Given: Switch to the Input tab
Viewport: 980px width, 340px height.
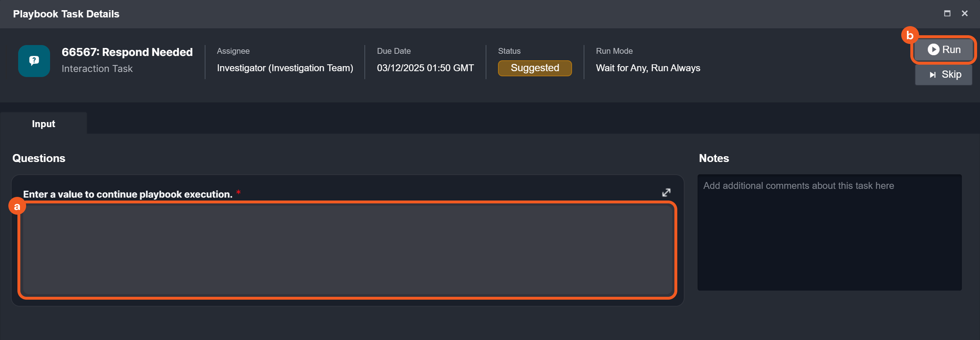Looking at the screenshot, I should pos(43,124).
